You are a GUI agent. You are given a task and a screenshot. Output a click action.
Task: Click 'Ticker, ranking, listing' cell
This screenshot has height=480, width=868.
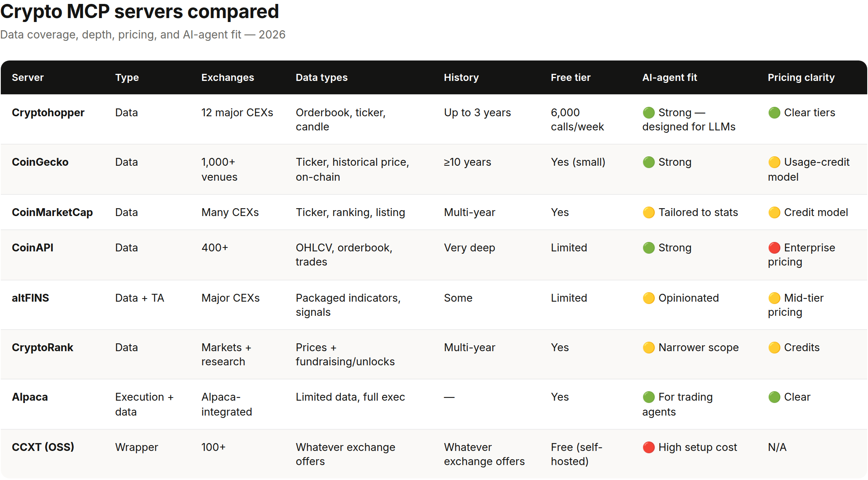pyautogui.click(x=350, y=213)
